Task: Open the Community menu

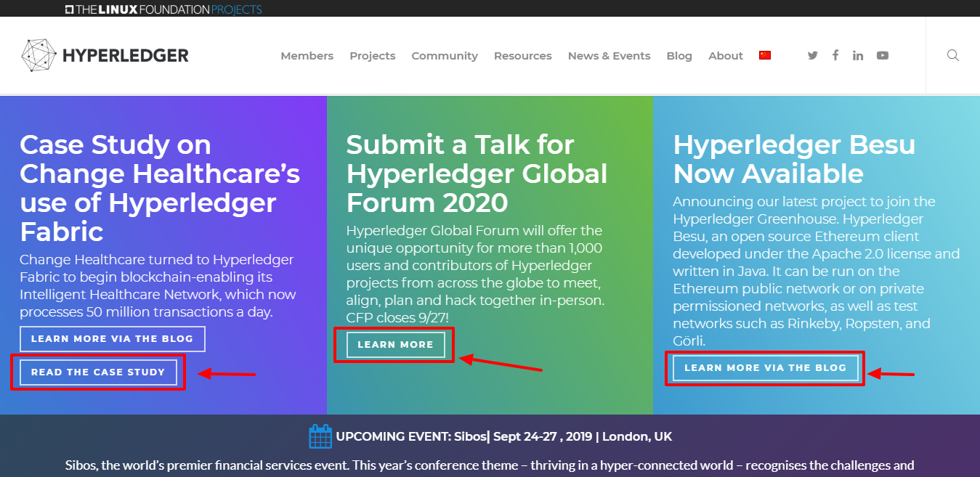Action: click(444, 56)
